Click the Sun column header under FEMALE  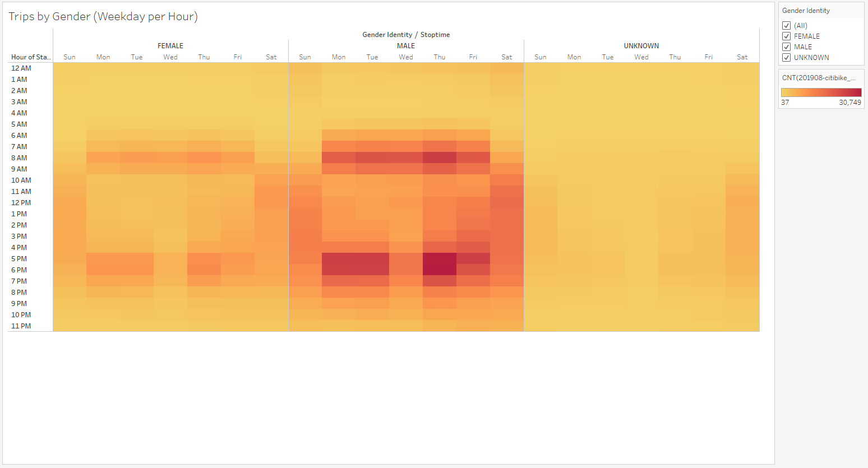click(x=70, y=57)
